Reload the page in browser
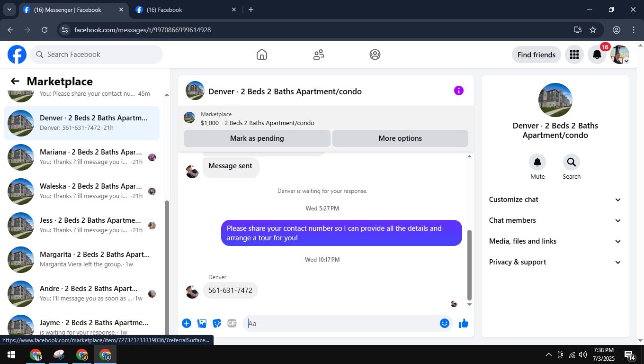This screenshot has height=364, width=644. tap(45, 30)
